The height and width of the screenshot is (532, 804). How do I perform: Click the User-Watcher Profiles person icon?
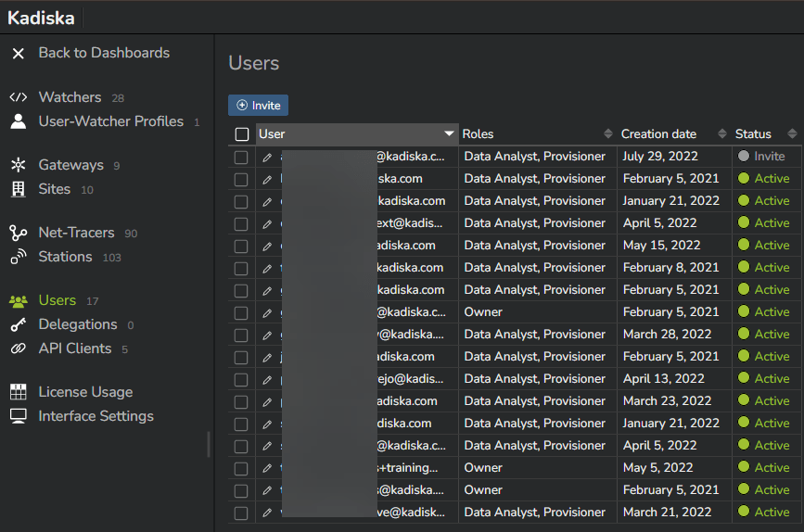[18, 121]
